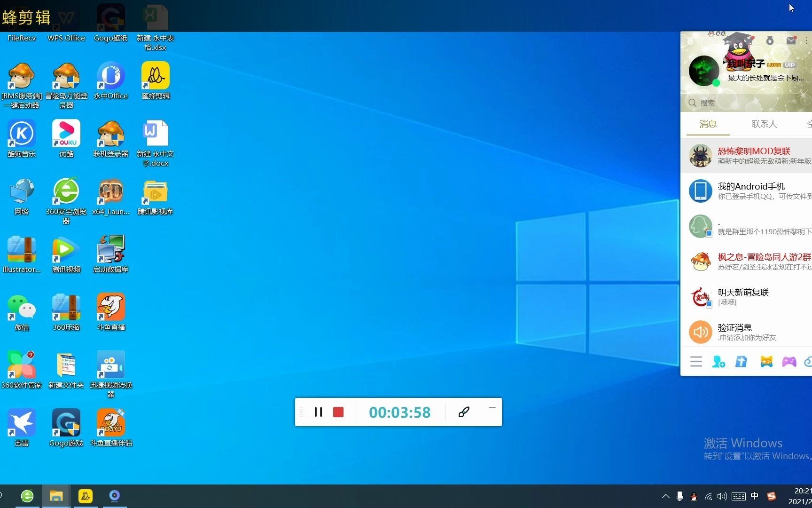Open touch keyboard tray icon
Viewport: 812px width, 508px height.
[739, 496]
